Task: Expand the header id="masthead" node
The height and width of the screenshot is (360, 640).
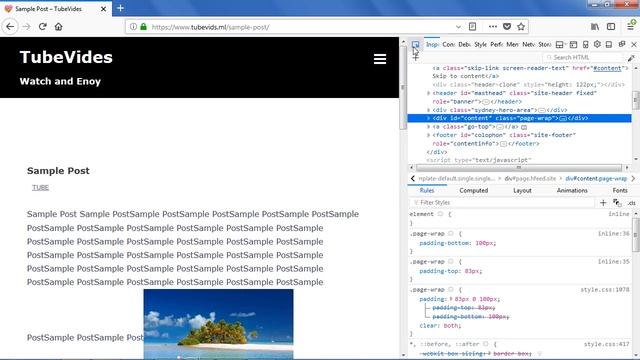Action: tap(429, 93)
